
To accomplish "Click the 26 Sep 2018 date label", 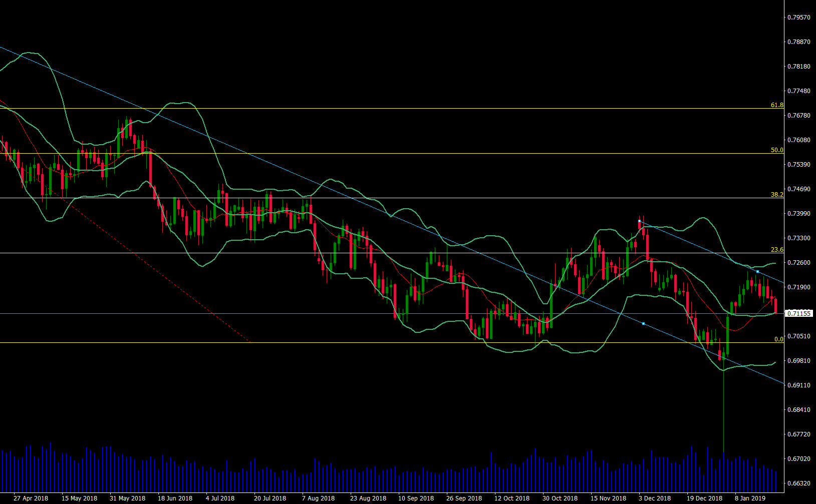I will [x=464, y=498].
